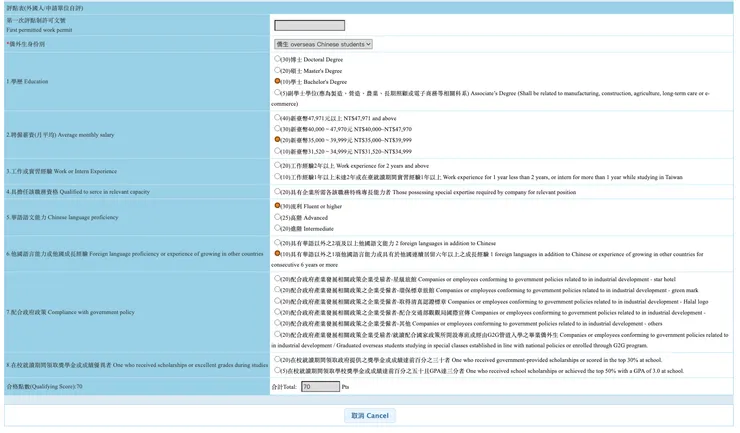Click the Compliance with government policy label
740x433 pixels.
(70, 312)
